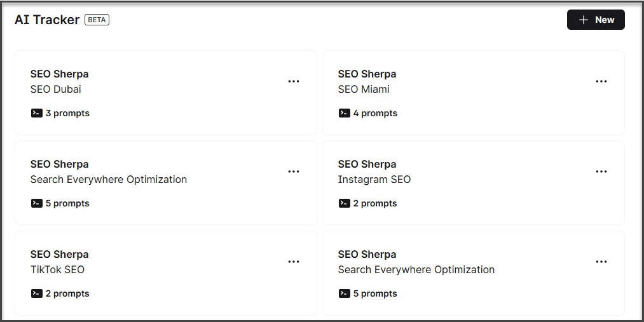Click the AI Tracker page heading
Viewport: 644px width, 322px height.
click(47, 20)
